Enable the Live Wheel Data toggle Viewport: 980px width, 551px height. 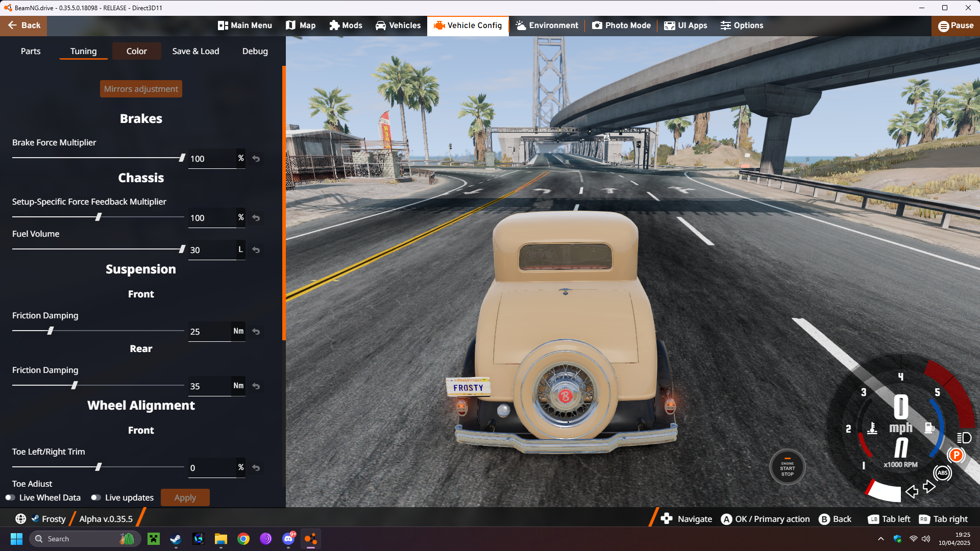point(10,497)
